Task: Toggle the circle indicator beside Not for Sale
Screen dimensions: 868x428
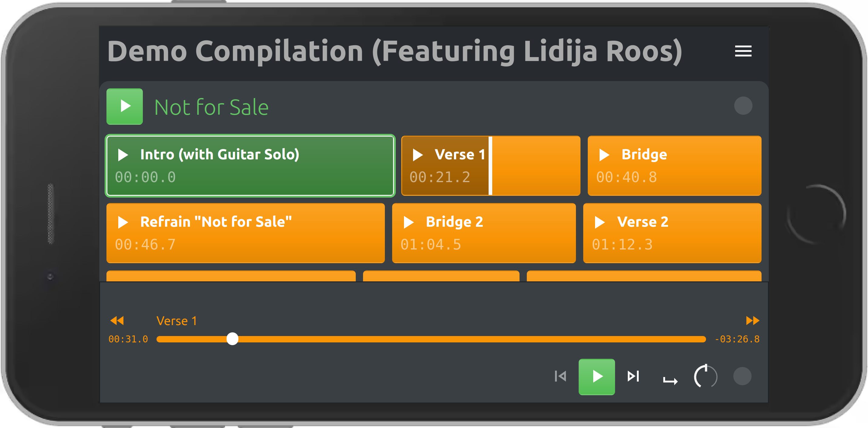Action: pos(743,106)
